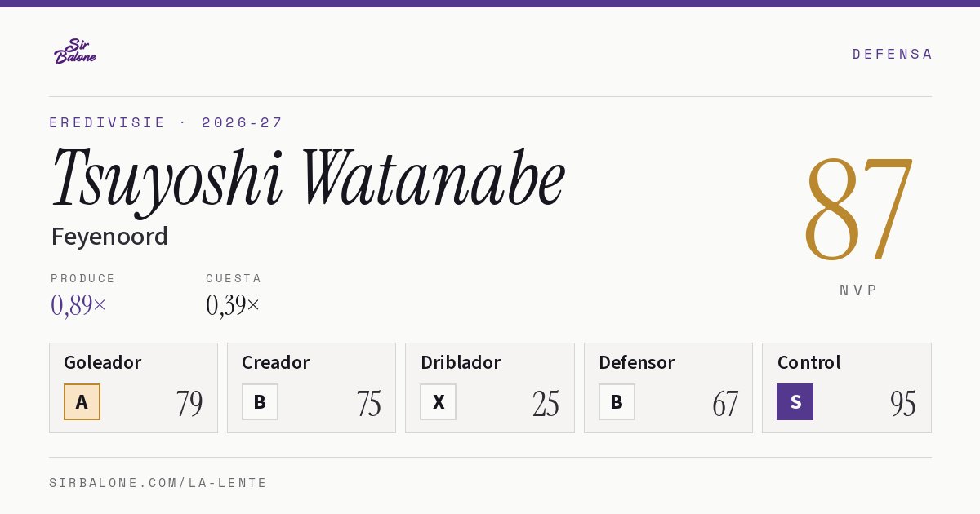Screen dimensions: 980x514
Task: Click the Defensor score 67
Action: (724, 404)
